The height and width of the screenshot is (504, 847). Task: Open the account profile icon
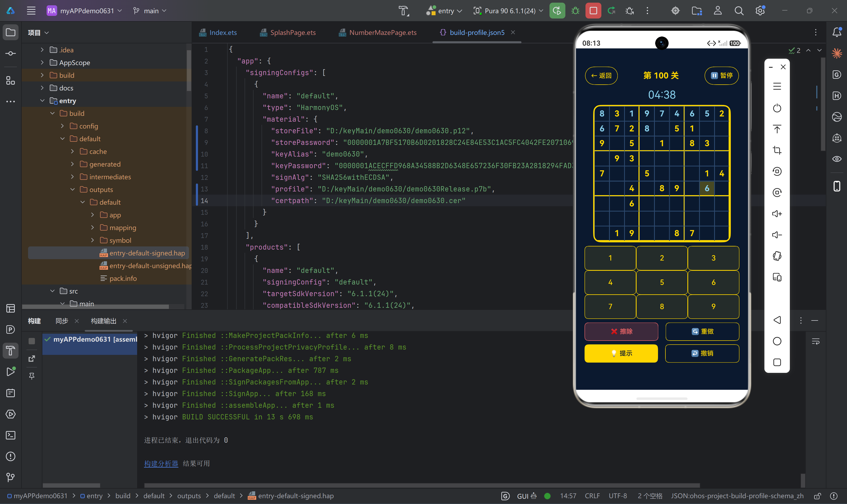click(718, 11)
